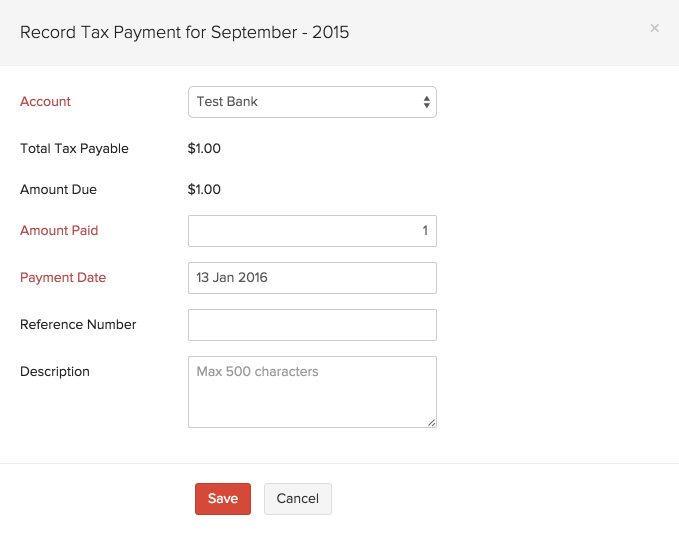Viewport: 679px width, 535px height.
Task: Focus the Description text area
Action: click(x=312, y=391)
